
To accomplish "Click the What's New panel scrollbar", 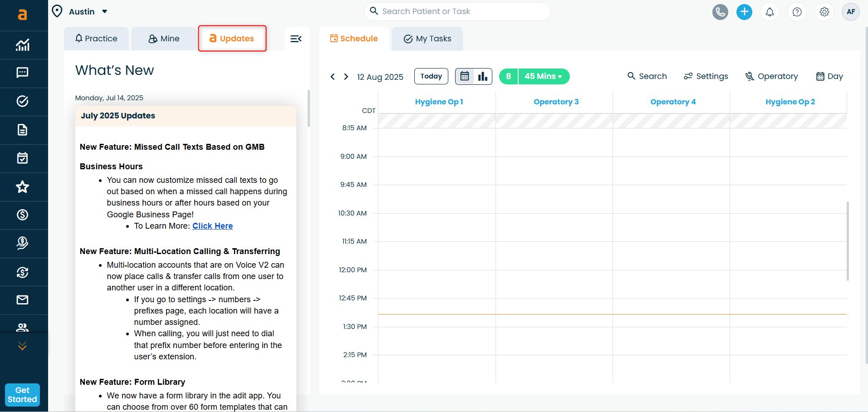I will [309, 109].
